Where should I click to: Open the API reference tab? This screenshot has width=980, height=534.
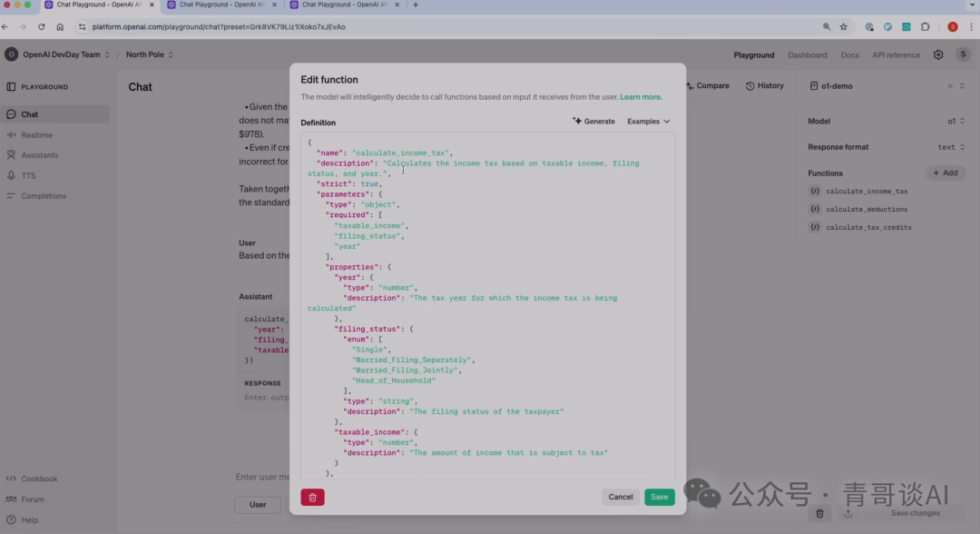896,54
